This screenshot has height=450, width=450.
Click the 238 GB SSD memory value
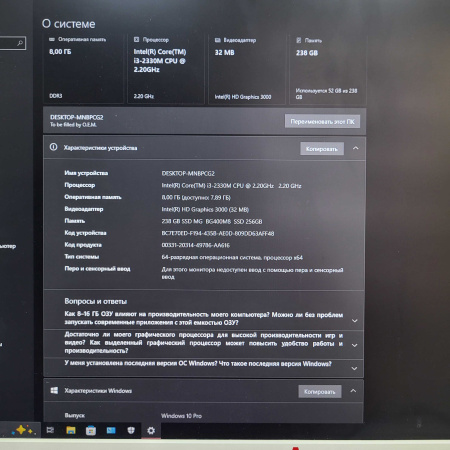pyautogui.click(x=212, y=221)
